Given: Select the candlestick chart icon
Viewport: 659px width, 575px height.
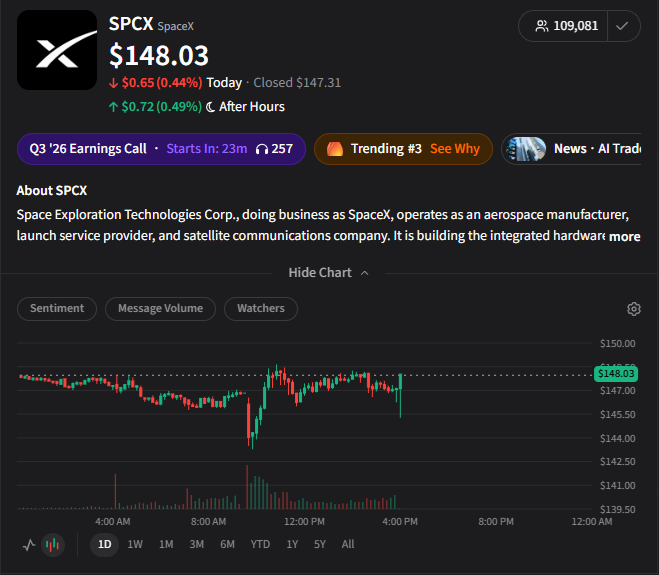Looking at the screenshot, I should [x=53, y=545].
